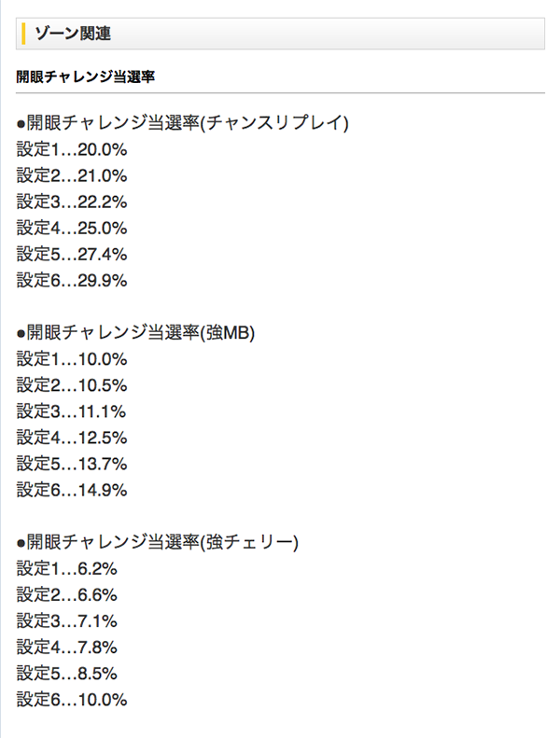This screenshot has width=560, height=738.
Task: Click the bold 開眼チャレンジ当選率 subheading
Action: 91,78
